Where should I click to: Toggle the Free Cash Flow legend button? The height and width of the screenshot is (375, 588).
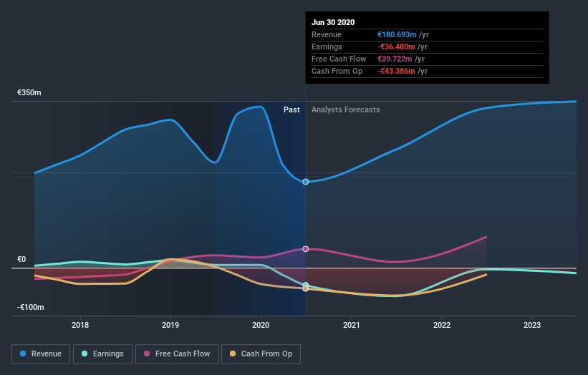(x=177, y=354)
